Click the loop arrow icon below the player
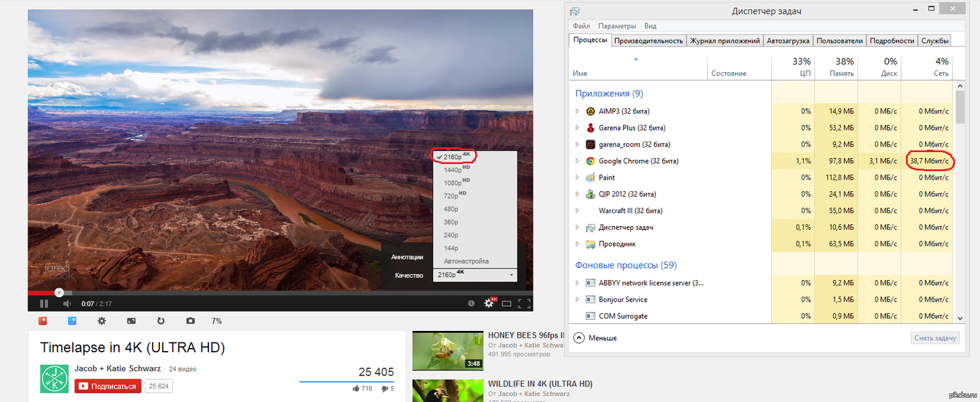 [161, 320]
